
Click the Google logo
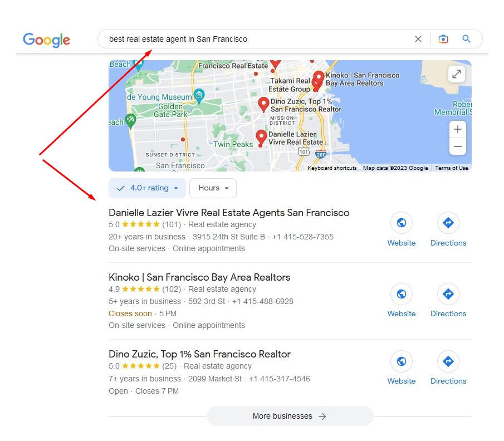pos(46,40)
